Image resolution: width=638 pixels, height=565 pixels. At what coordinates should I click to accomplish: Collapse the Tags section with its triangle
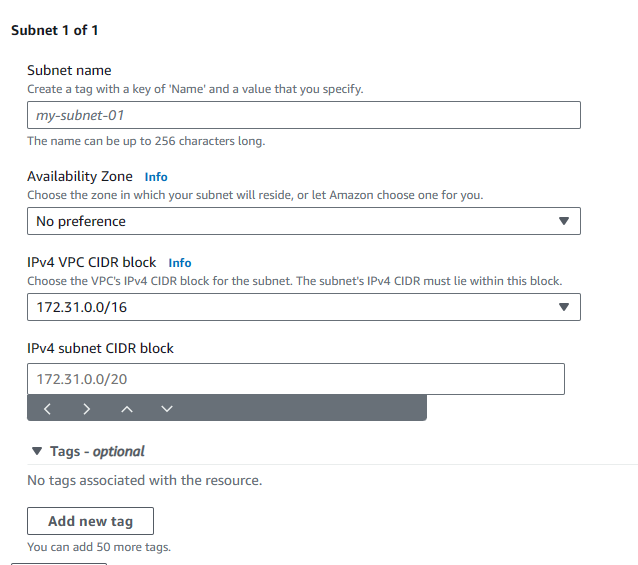37,451
